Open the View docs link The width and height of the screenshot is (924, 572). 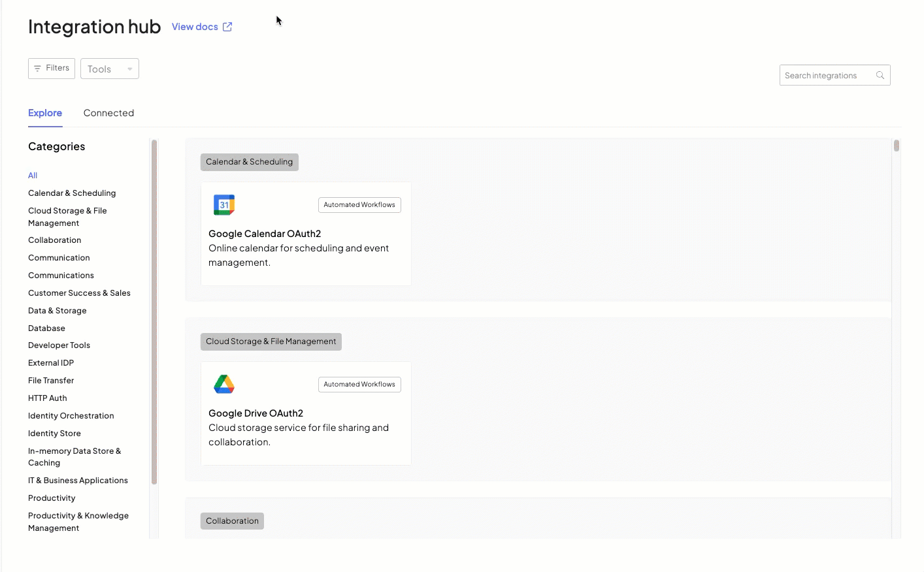(x=195, y=27)
